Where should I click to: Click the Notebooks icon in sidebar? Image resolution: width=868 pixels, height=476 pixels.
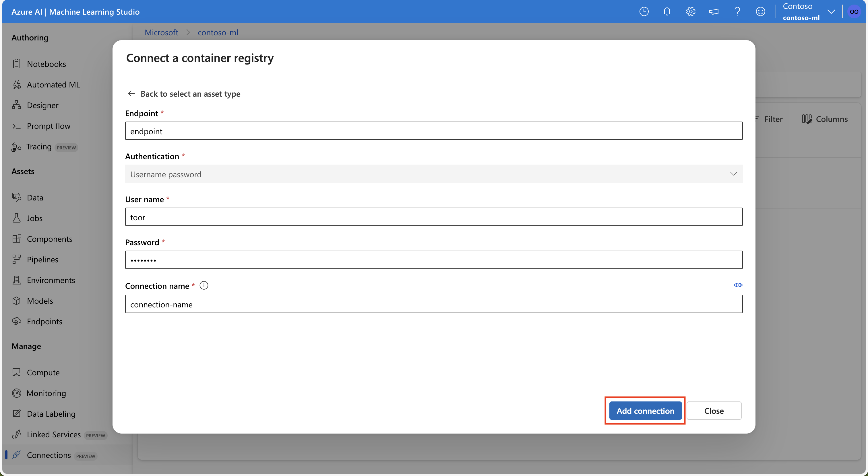point(17,63)
